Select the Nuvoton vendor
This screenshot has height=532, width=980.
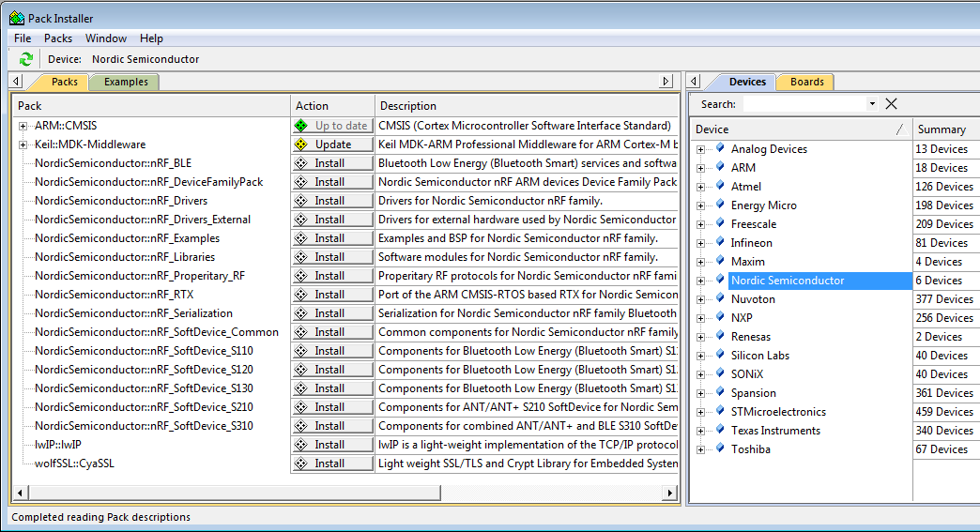pos(753,299)
